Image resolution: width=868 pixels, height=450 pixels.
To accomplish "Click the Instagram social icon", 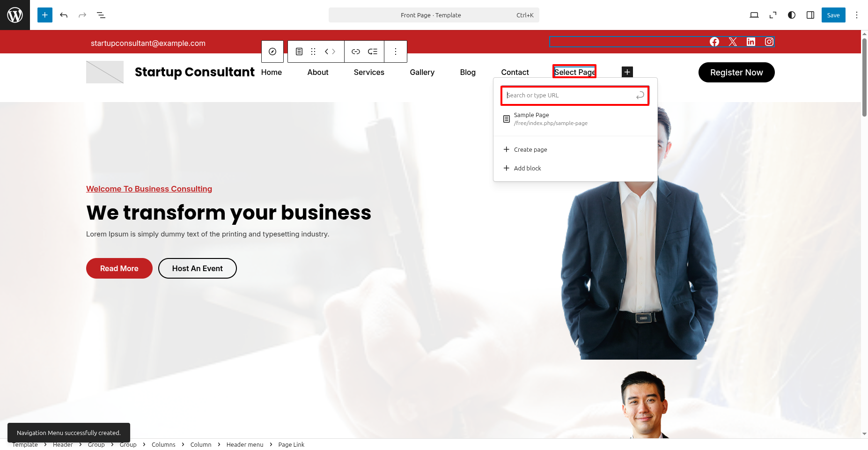I will pos(769,42).
